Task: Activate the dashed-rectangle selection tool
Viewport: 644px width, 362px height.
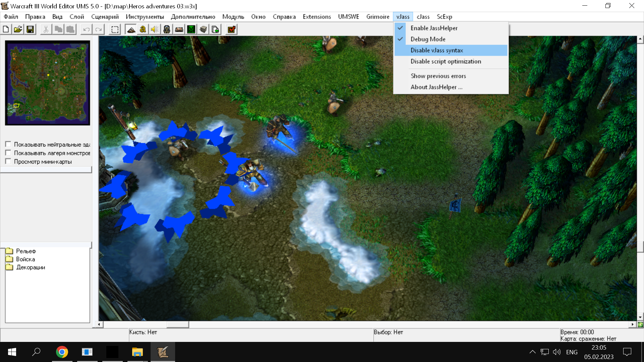Action: click(115, 29)
